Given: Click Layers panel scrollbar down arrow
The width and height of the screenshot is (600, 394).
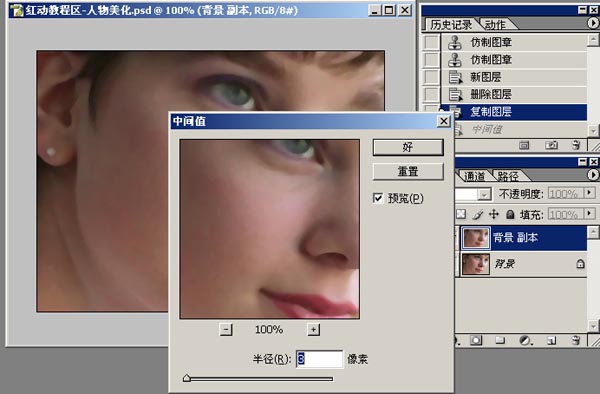Looking at the screenshot, I should [593, 326].
